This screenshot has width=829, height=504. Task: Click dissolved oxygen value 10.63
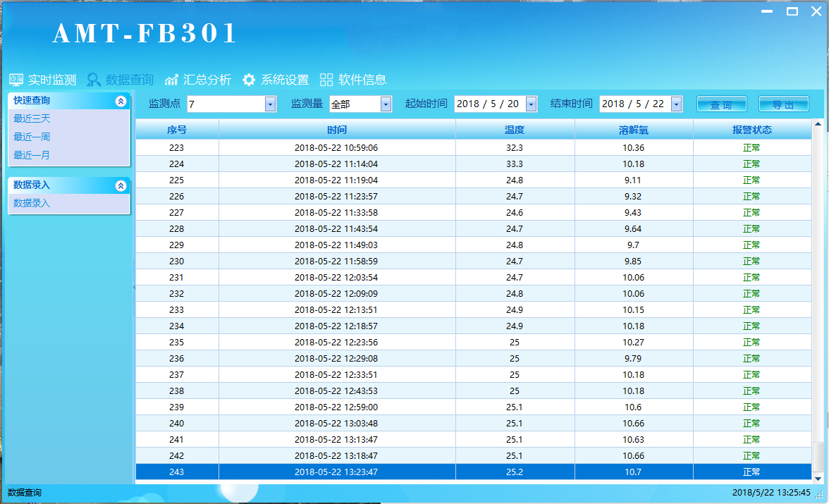click(x=633, y=439)
